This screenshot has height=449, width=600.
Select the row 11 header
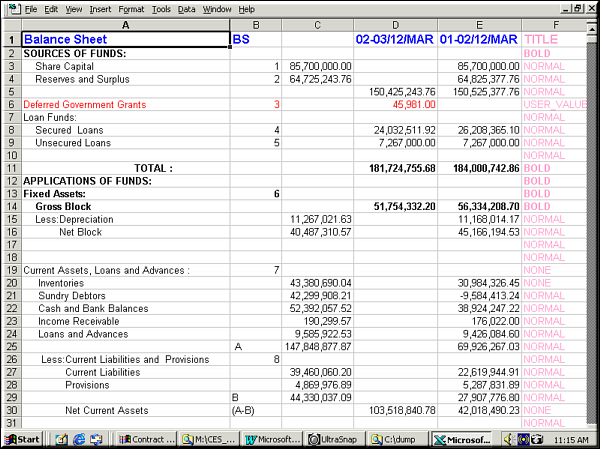[x=10, y=168]
